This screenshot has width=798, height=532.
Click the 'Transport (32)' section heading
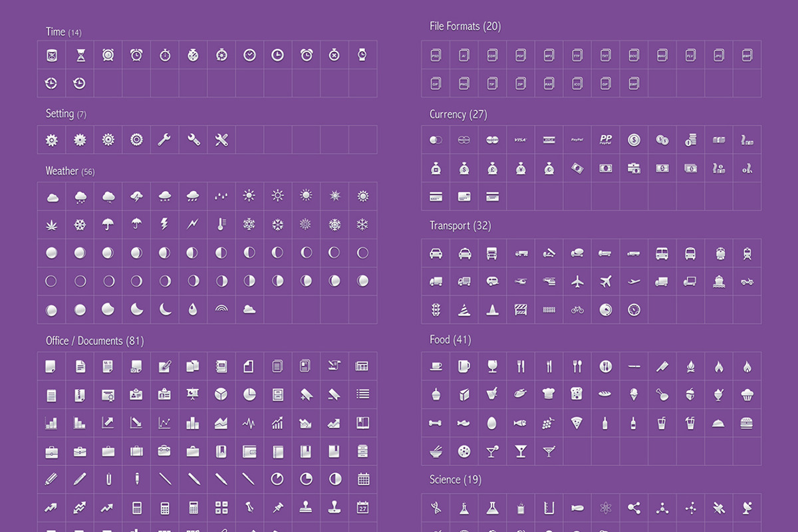pos(460,225)
